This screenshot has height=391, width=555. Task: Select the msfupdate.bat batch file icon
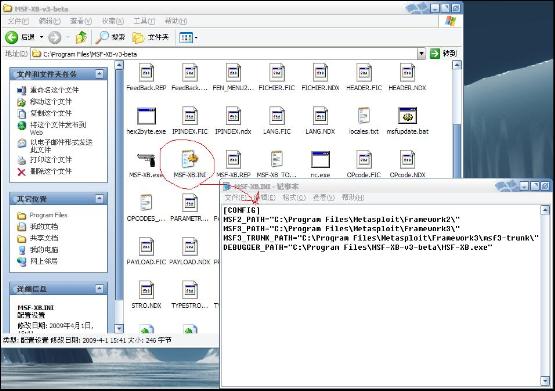[x=407, y=116]
